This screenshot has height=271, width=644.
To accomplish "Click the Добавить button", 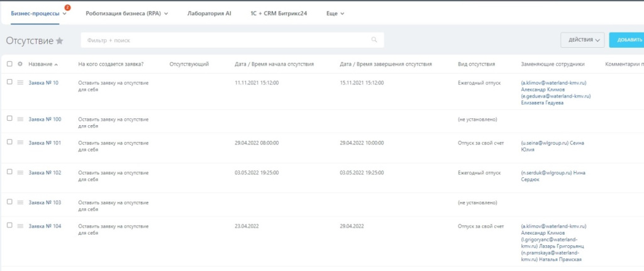I will click(626, 40).
